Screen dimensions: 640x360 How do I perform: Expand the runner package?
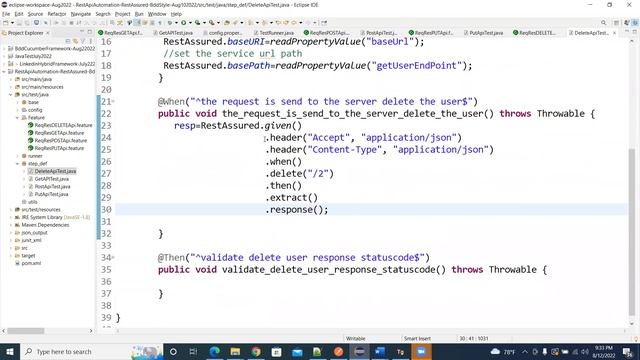point(18,156)
